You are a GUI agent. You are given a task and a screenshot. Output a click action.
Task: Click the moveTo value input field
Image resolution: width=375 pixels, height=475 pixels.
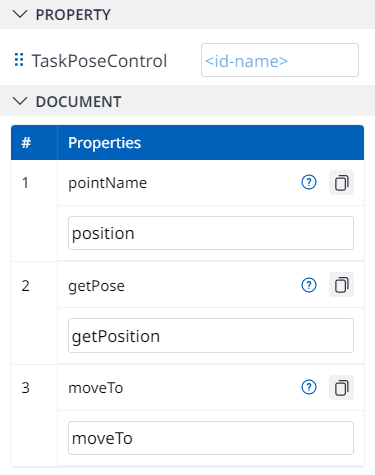[211, 438]
